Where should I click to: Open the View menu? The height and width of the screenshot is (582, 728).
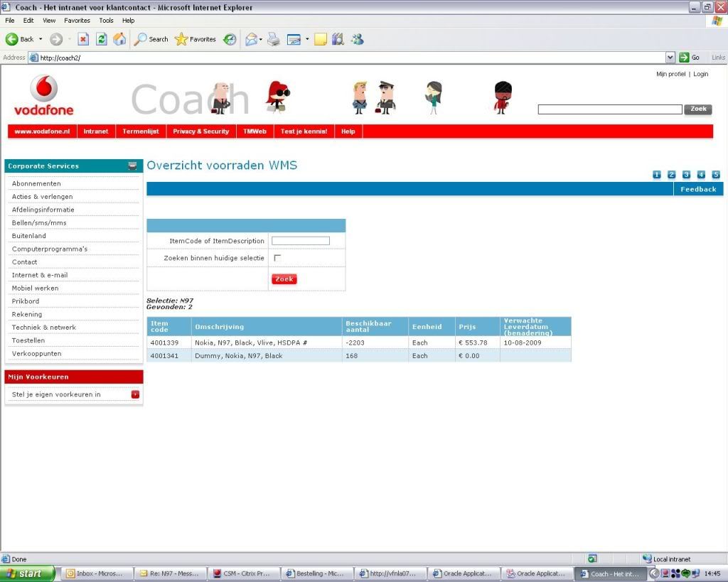(49, 21)
